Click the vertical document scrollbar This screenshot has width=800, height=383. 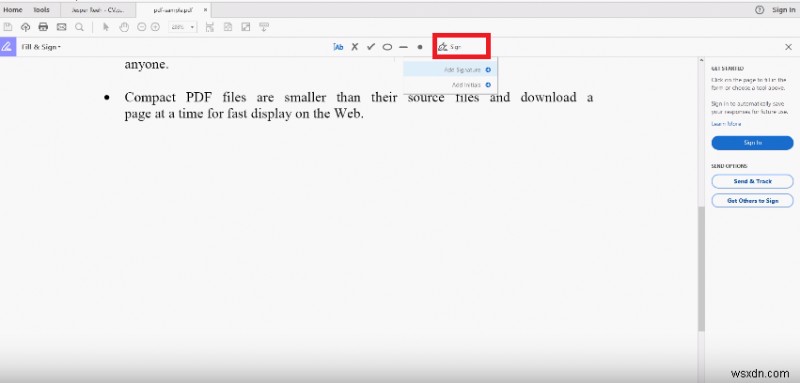coord(702,268)
